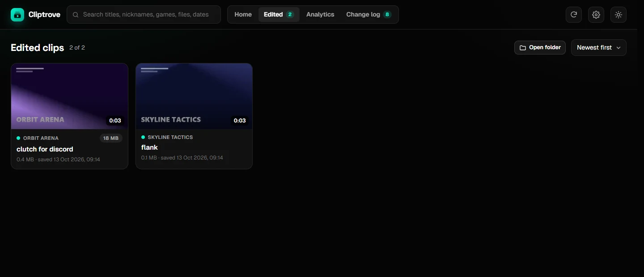Screen dimensions: 644x277
Task: Click the flank clip title
Action: (x=149, y=147)
